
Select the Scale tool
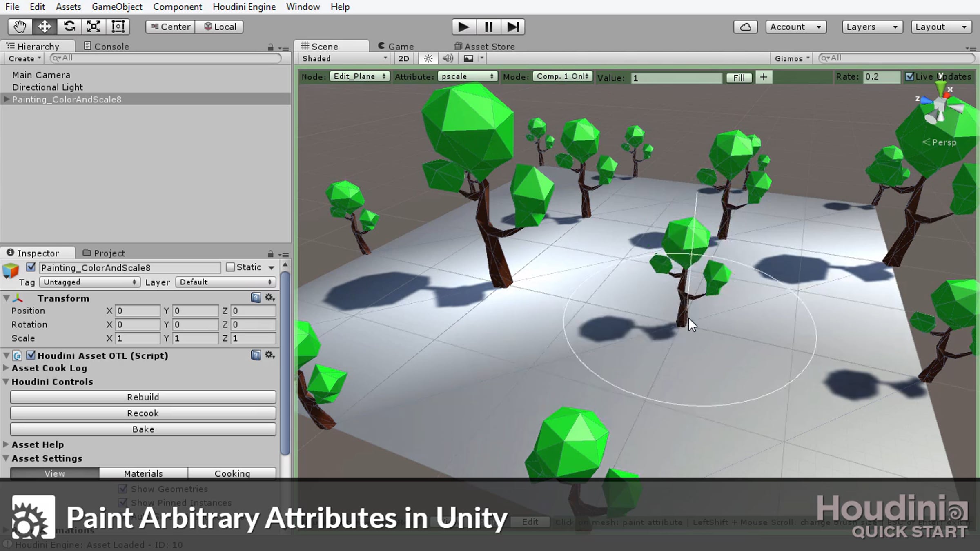(x=94, y=27)
